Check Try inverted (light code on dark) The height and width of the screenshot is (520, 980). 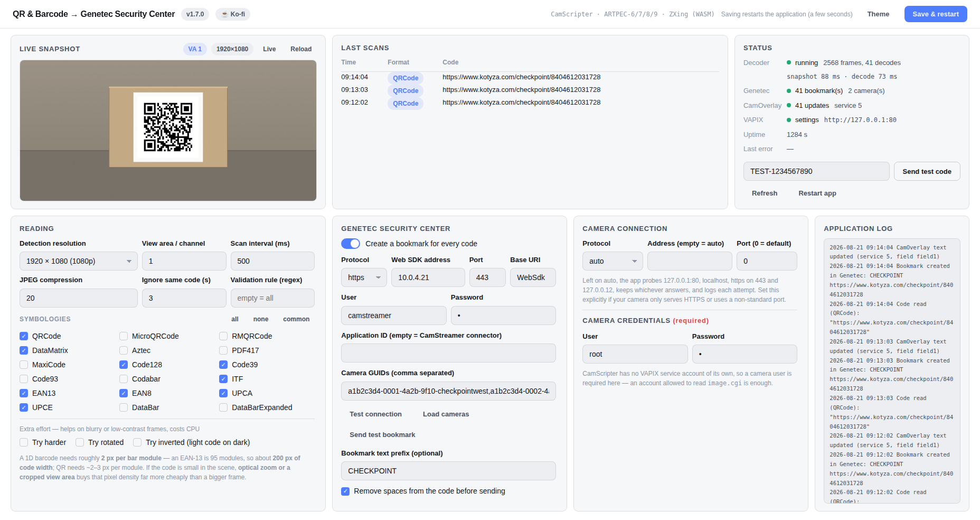coord(137,442)
